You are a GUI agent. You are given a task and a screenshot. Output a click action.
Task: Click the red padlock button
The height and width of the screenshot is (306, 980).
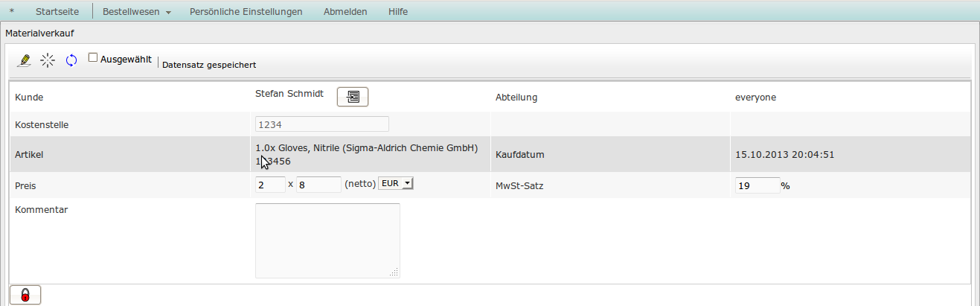point(25,296)
